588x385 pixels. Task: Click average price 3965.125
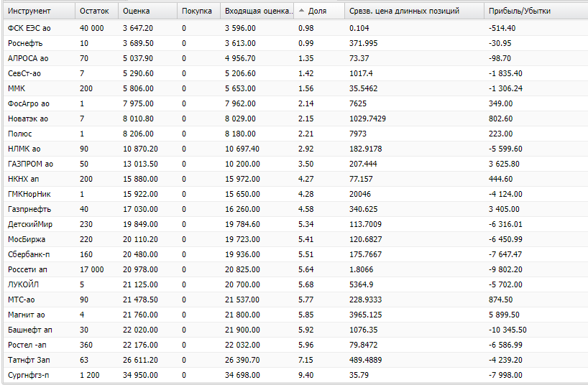pyautogui.click(x=366, y=315)
